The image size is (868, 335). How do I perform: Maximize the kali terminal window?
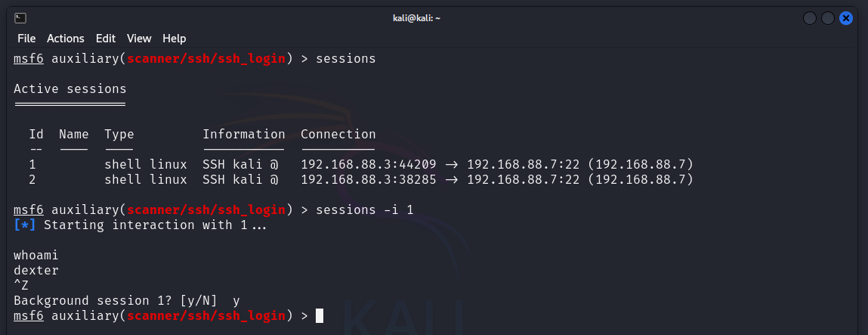(x=828, y=17)
